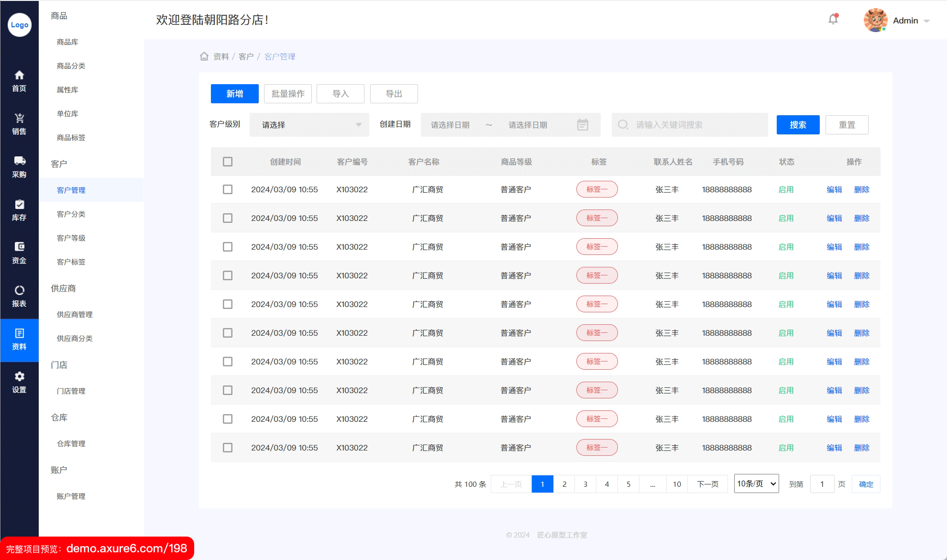The width and height of the screenshot is (947, 560).
Task: Open 客户等级 menu item
Action: click(x=71, y=238)
